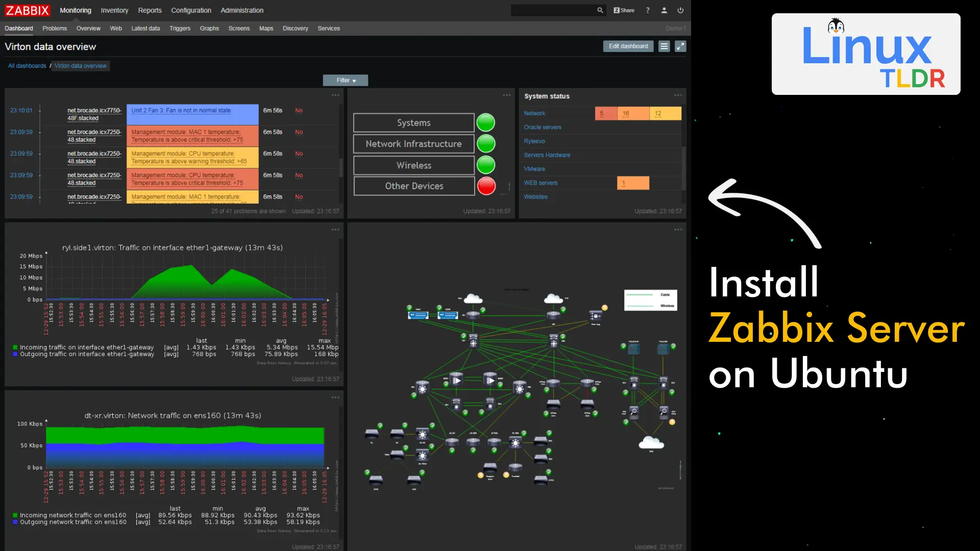Viewport: 980px width, 551px height.
Task: Expand the traffic graph panel options
Action: [x=336, y=229]
